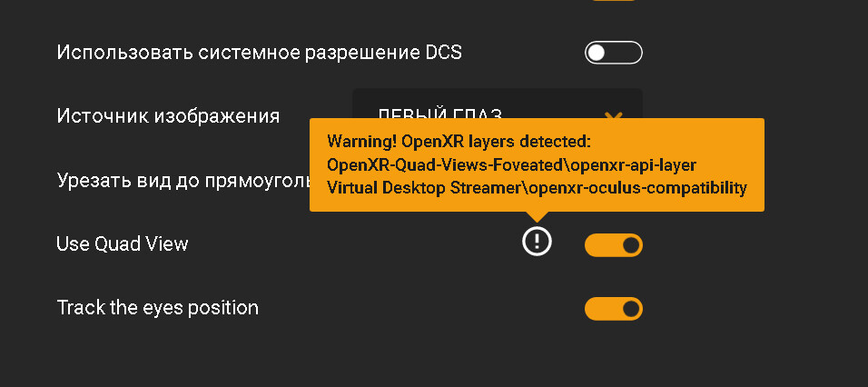Click the exclamation warning icon beside Use Quad View
The width and height of the screenshot is (868, 387).
[537, 241]
